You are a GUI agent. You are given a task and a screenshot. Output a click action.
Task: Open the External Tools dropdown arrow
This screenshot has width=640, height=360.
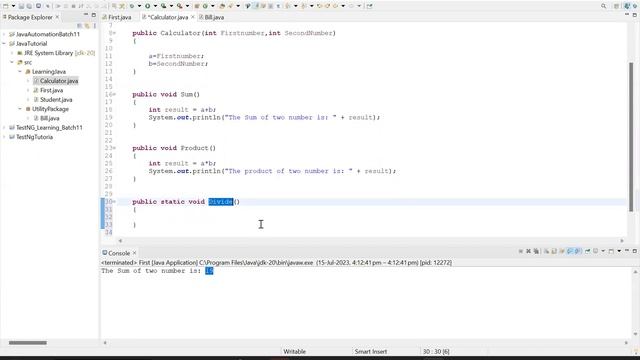(187, 6)
